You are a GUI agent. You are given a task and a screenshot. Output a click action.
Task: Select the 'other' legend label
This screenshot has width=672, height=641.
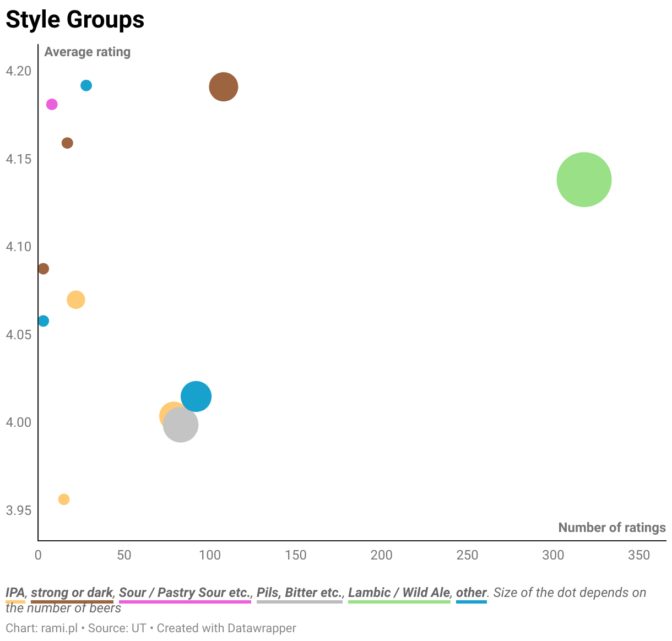(471, 593)
